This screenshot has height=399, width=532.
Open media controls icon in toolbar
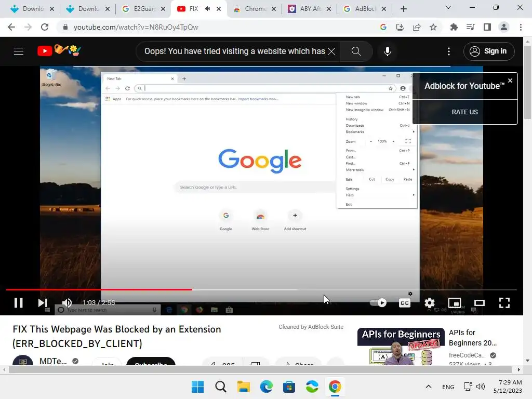[x=470, y=27]
